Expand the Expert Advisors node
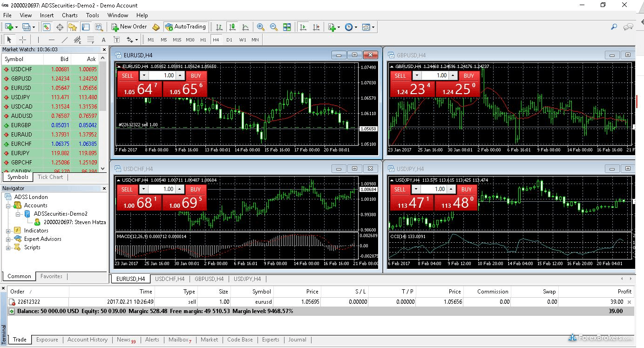The image size is (644, 348). [x=8, y=239]
